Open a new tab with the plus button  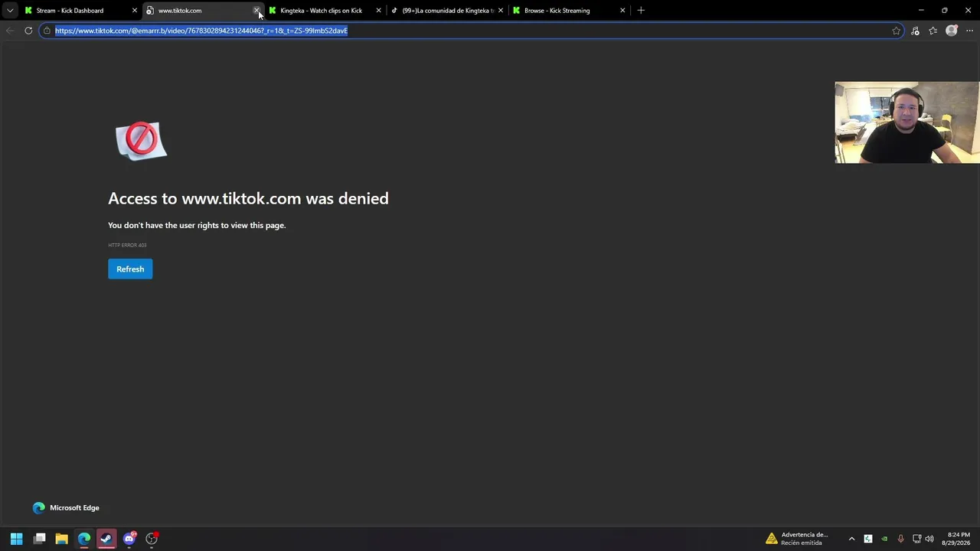[x=641, y=11]
